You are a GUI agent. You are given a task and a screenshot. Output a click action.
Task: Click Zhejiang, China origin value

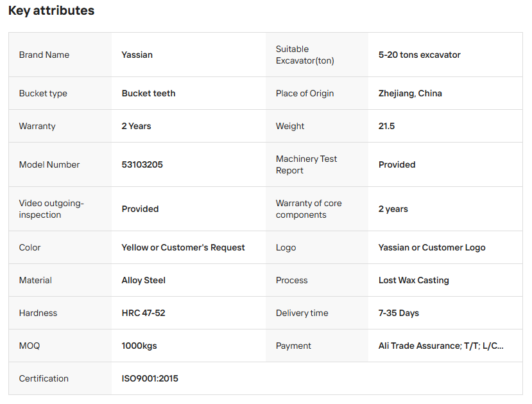[x=410, y=93]
